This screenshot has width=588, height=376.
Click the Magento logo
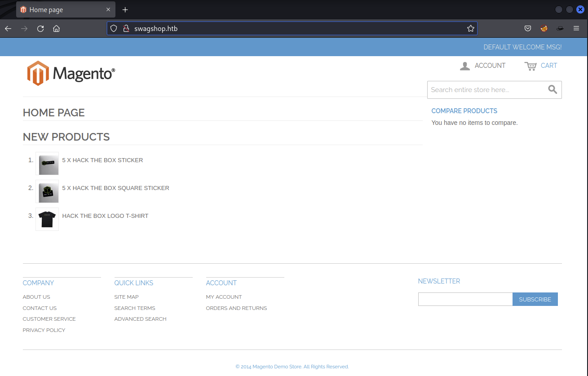coord(71,73)
